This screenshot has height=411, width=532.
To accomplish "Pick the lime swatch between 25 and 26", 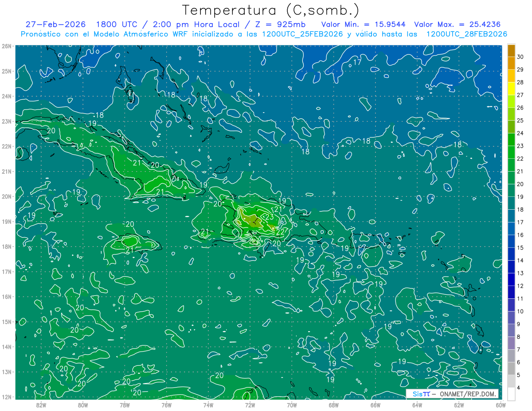I will (x=511, y=114).
